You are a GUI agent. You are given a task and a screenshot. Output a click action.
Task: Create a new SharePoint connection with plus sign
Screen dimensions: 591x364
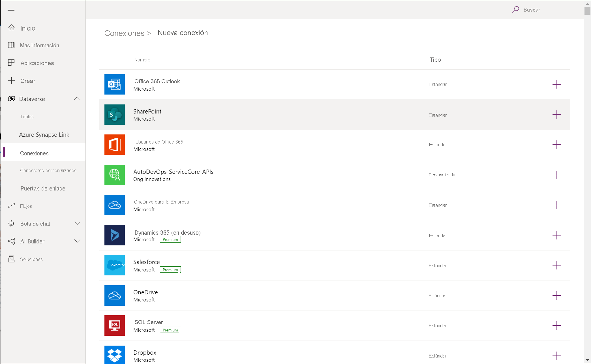[x=557, y=115]
